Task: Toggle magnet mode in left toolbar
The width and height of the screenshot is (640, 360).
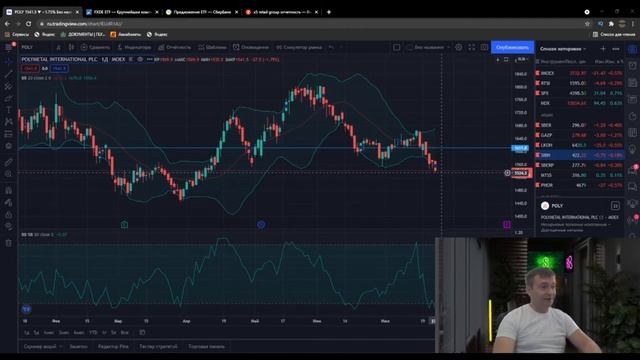Action: 8,190
